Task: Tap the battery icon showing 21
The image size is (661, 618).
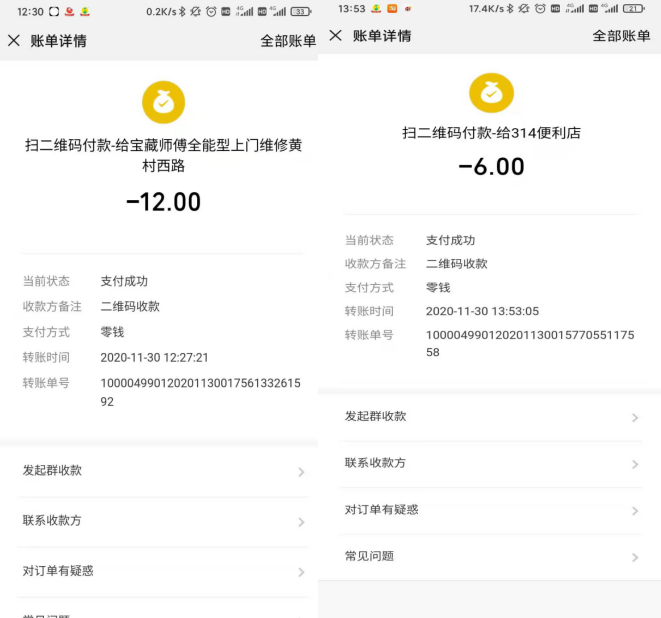Action: pos(633,8)
